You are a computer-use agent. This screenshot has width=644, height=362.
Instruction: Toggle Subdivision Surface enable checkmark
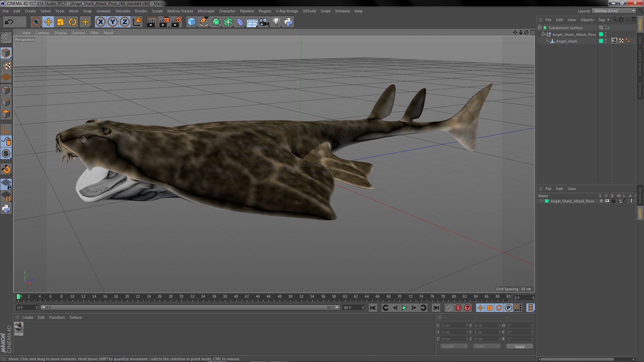(x=609, y=28)
